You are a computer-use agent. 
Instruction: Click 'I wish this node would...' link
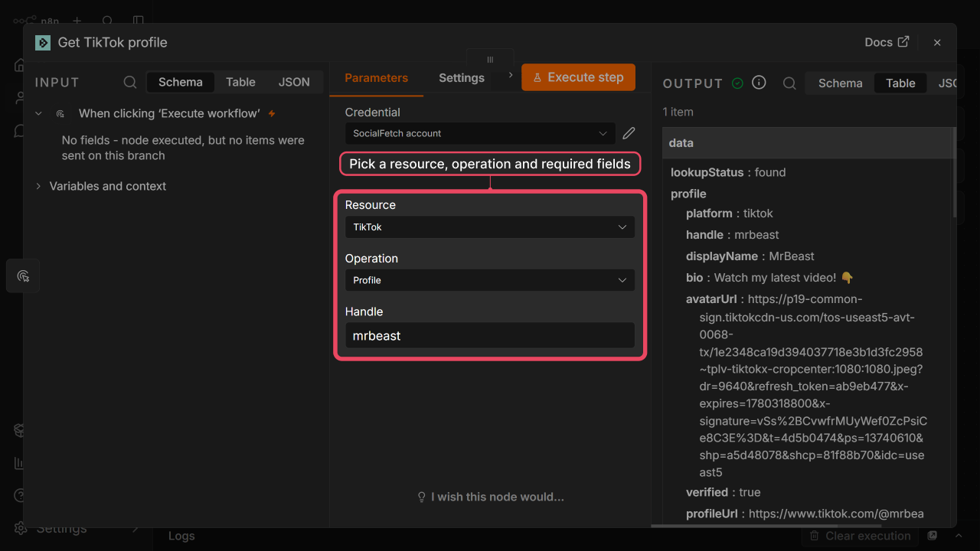click(491, 497)
